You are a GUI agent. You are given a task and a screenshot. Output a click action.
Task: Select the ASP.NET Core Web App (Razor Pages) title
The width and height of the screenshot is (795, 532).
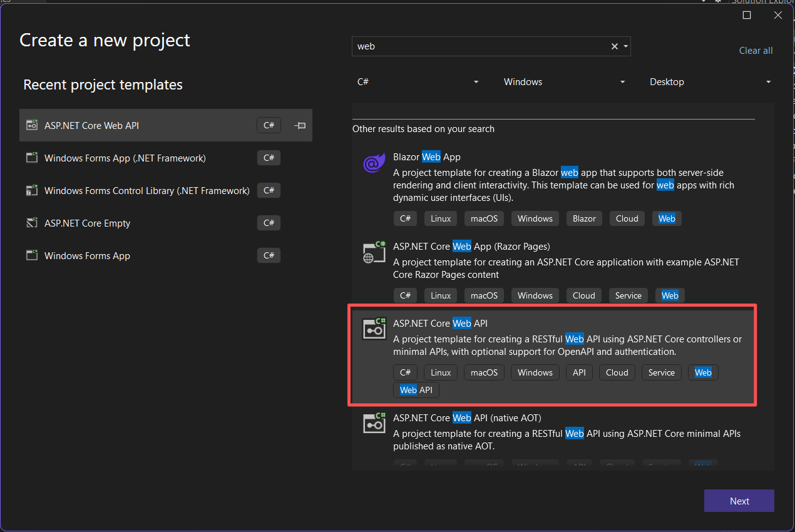point(471,247)
